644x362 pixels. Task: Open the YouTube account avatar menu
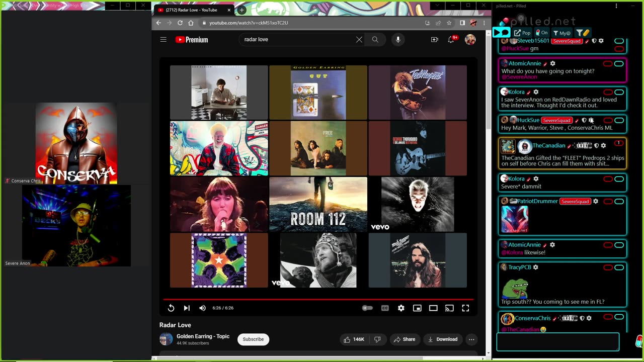[x=470, y=39]
